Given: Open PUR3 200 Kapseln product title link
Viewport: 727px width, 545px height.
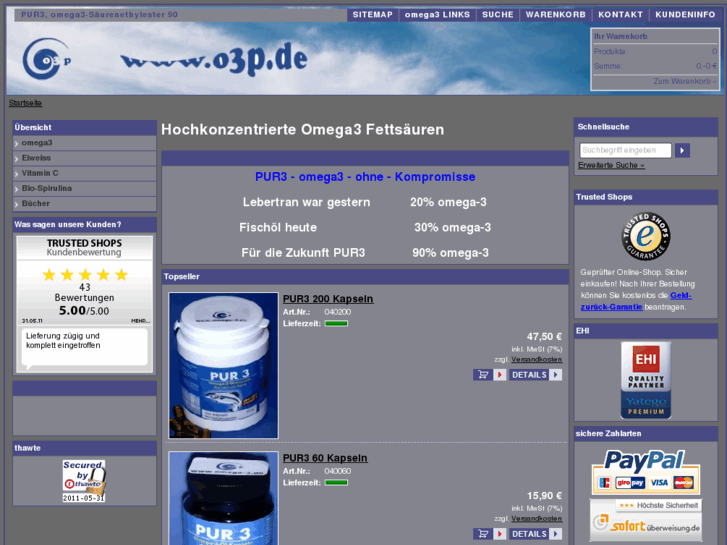Looking at the screenshot, I should click(x=328, y=299).
